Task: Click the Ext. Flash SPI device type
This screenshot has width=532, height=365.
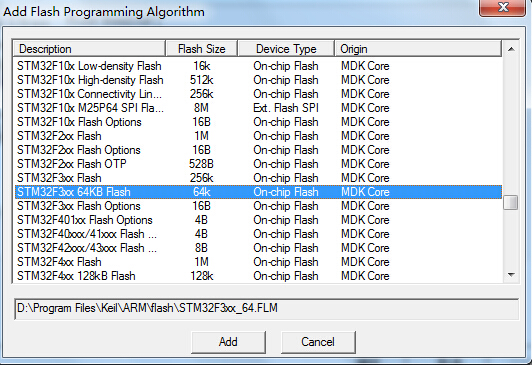Action: tap(286, 108)
